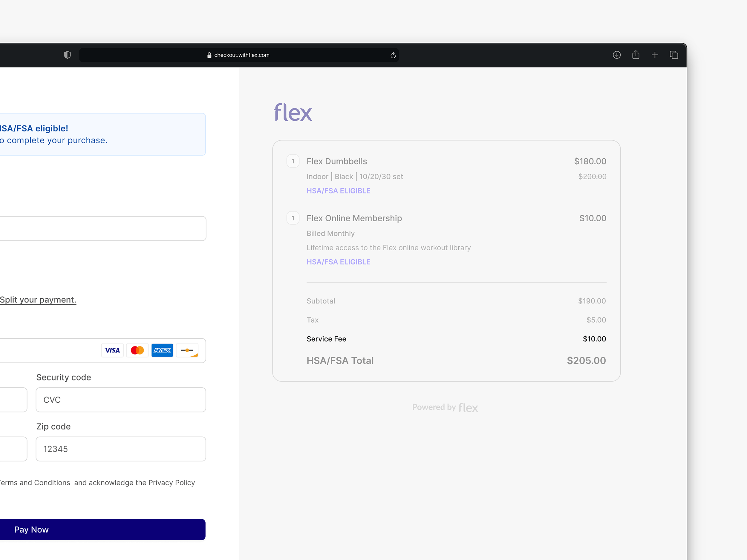Viewport: 747px width, 560px height.
Task: Focus the CVC security code field
Action: pos(120,400)
